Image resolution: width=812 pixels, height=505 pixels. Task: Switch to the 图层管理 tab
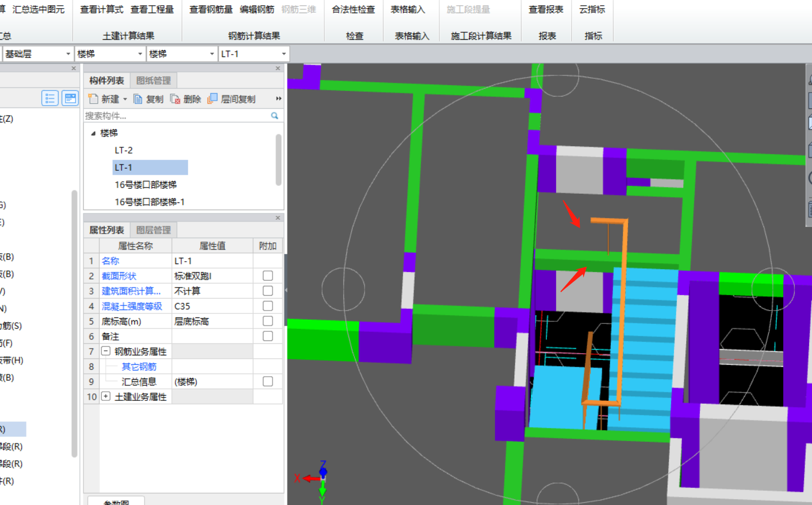(x=154, y=230)
